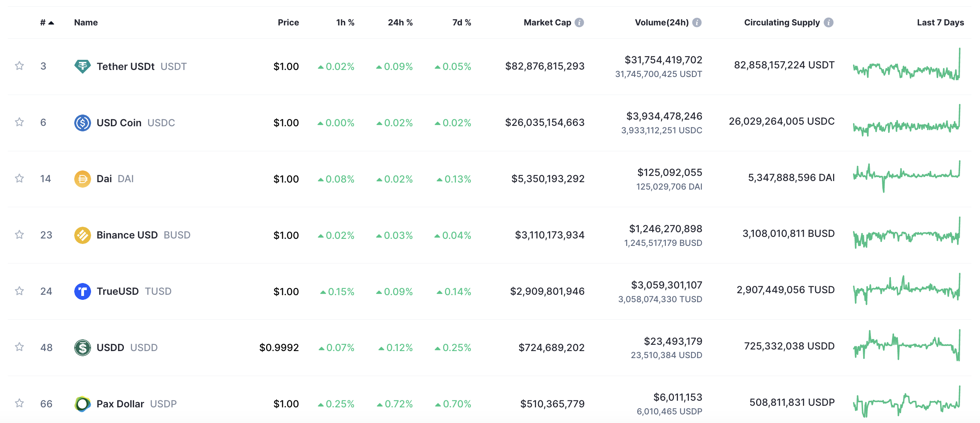980x423 pixels.
Task: Click the Tether USDt coin logo
Action: tap(82, 66)
